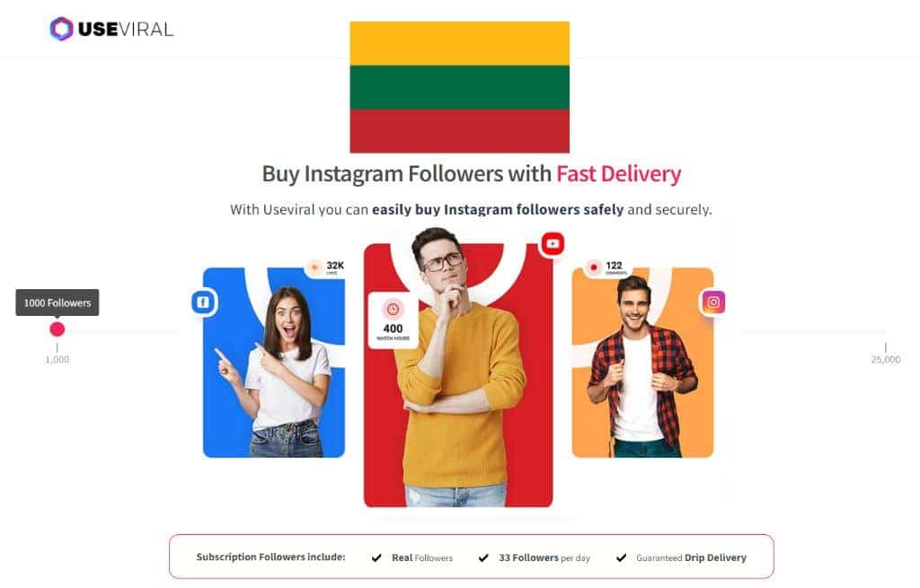This screenshot has height=588, width=920.
Task: Click the 400 watch hours clock icon
Action: pyautogui.click(x=393, y=308)
